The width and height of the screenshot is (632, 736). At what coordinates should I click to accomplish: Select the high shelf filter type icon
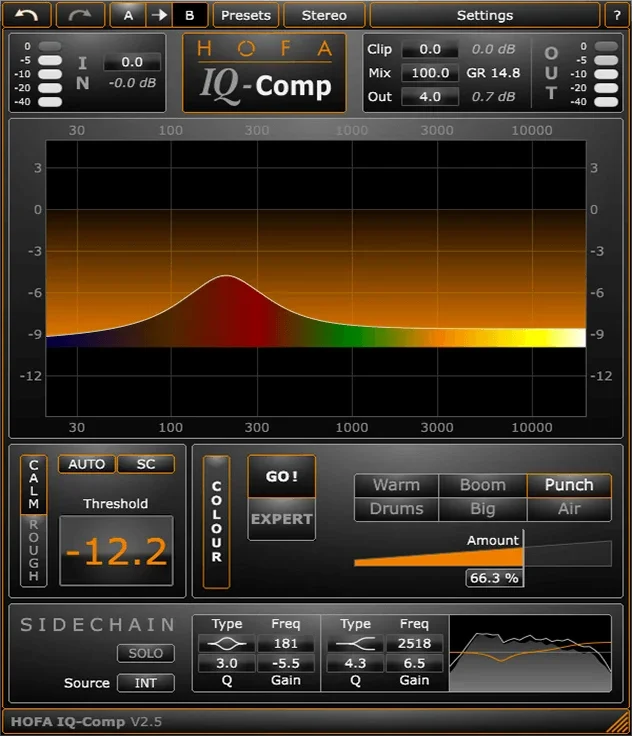click(x=355, y=644)
